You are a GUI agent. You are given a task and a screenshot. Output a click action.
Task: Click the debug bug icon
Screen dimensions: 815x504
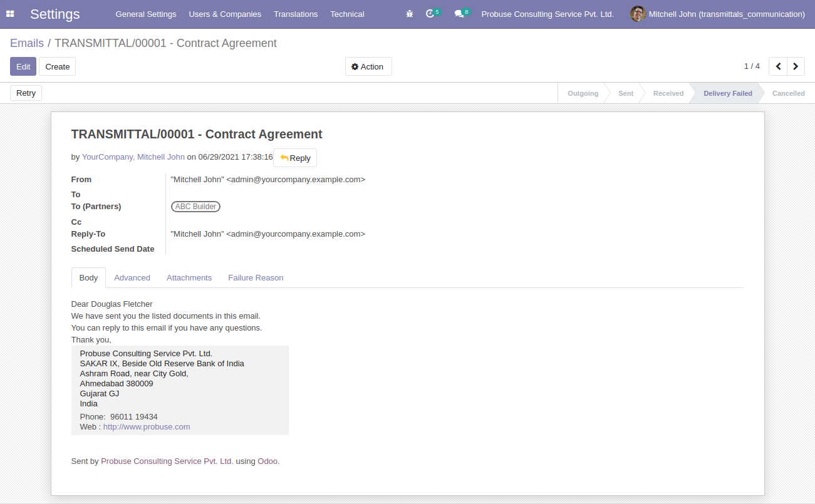[410, 14]
